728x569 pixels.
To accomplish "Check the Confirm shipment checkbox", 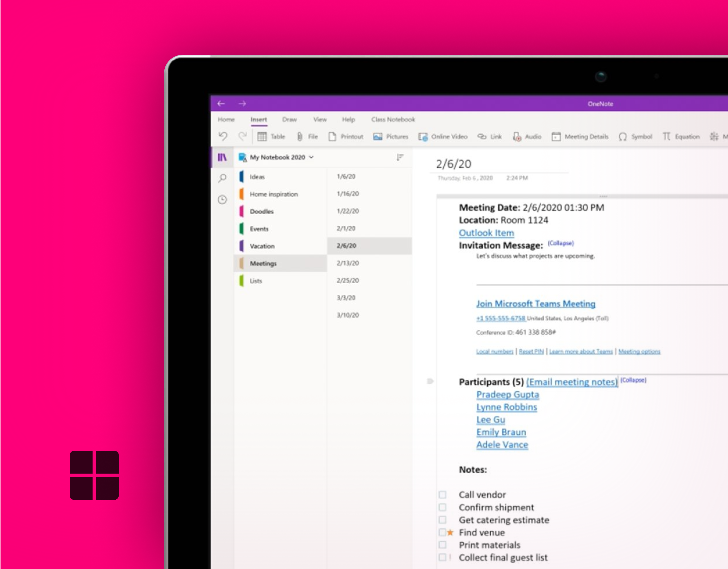I will [442, 507].
